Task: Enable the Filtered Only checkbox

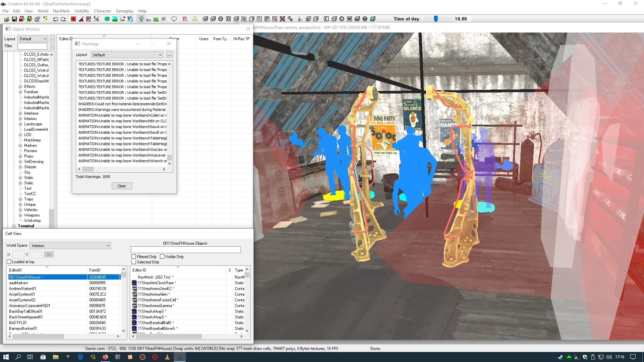Action: (134, 257)
